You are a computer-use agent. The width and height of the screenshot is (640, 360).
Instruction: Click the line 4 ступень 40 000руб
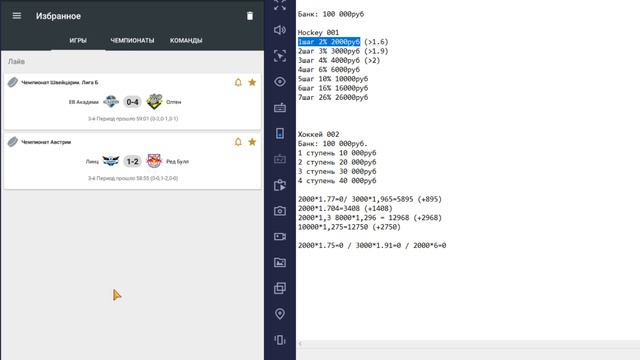click(x=337, y=181)
